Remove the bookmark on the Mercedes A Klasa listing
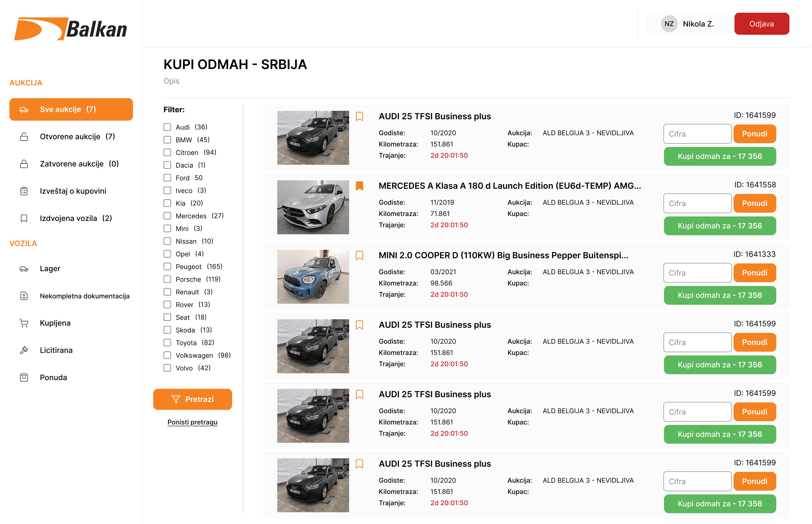This screenshot has width=812, height=524. [x=359, y=186]
